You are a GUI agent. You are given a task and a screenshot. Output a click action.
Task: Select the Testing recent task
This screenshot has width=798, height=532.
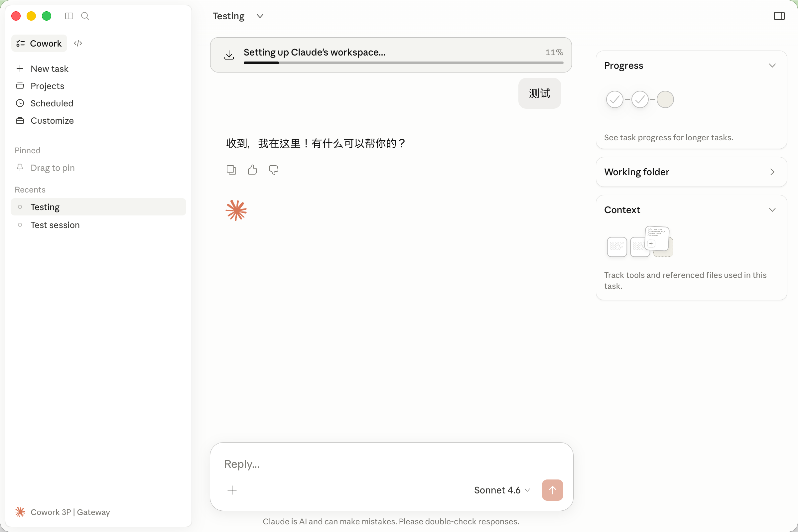pyautogui.click(x=98, y=207)
